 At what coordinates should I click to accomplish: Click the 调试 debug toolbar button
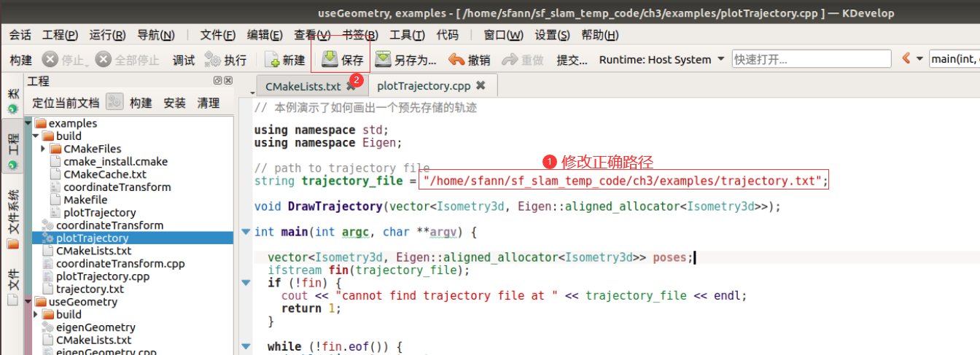click(184, 60)
